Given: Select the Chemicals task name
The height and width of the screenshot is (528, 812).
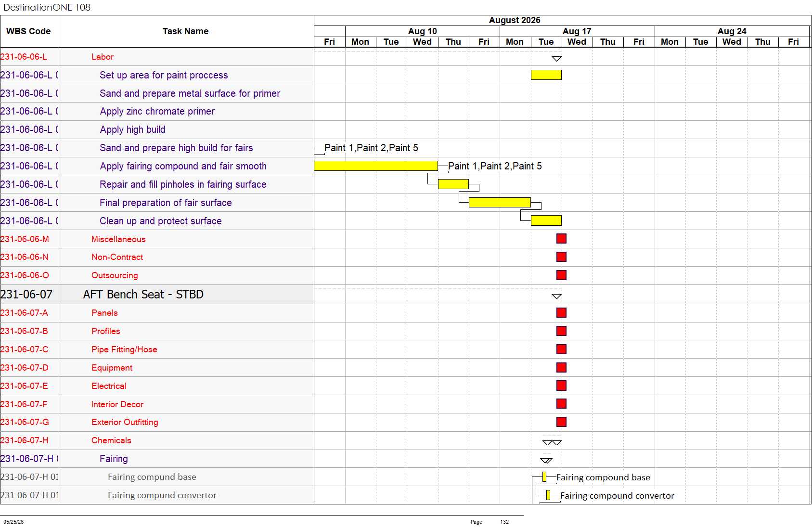Looking at the screenshot, I should [x=111, y=440].
